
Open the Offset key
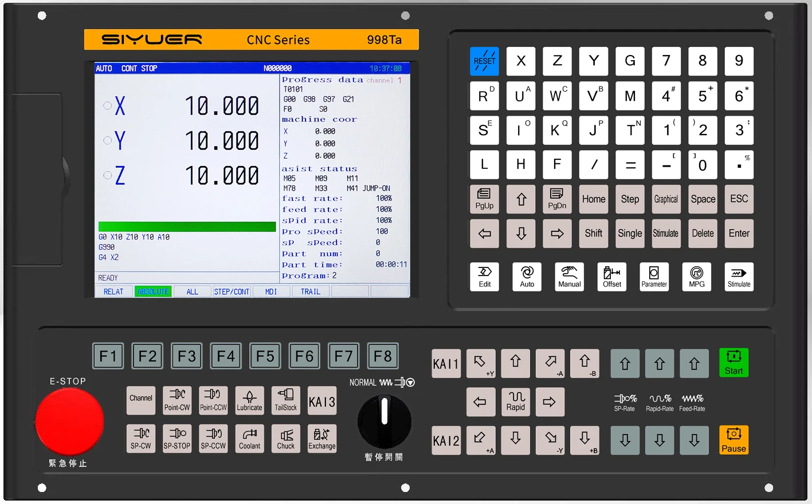point(612,277)
